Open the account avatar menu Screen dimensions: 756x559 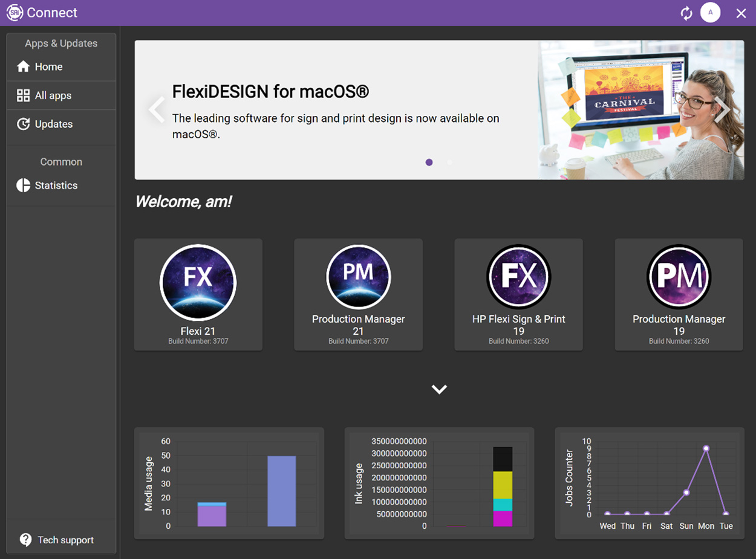(710, 12)
